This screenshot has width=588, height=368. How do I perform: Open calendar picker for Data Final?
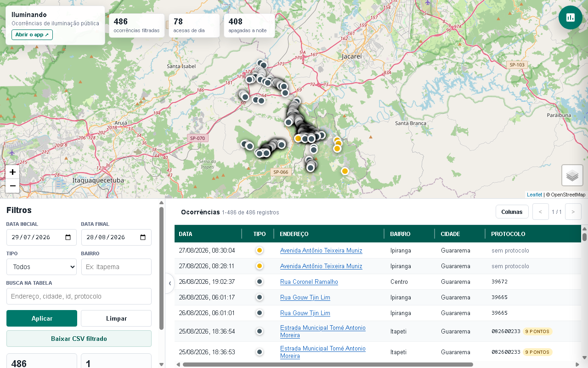pyautogui.click(x=143, y=237)
